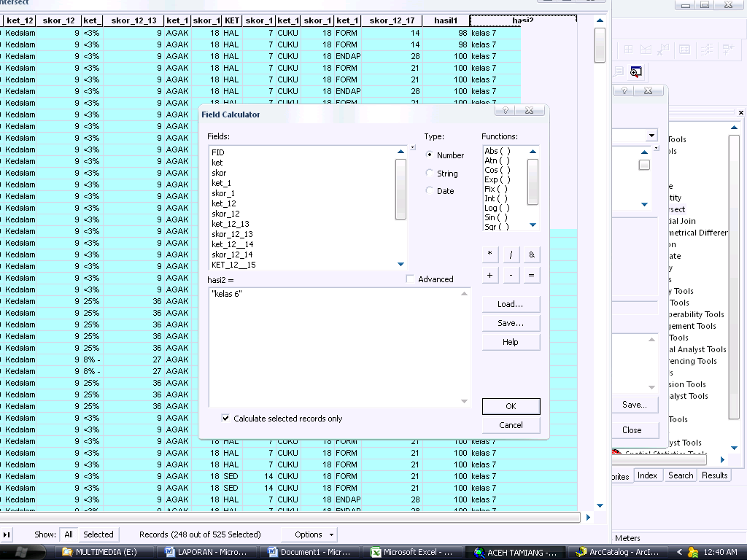Click inside the expression box containing kelas 6
747x560 pixels.
pos(336,343)
